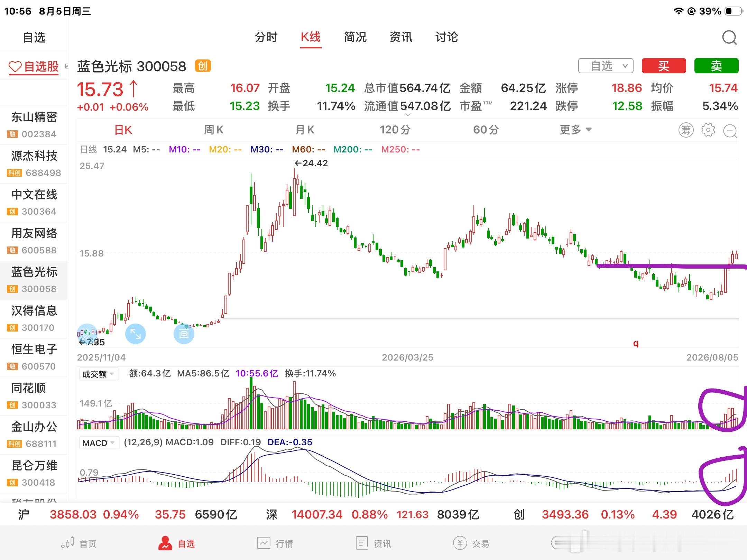Select 日K period option
Viewport: 747px width, 560px height.
(x=123, y=130)
